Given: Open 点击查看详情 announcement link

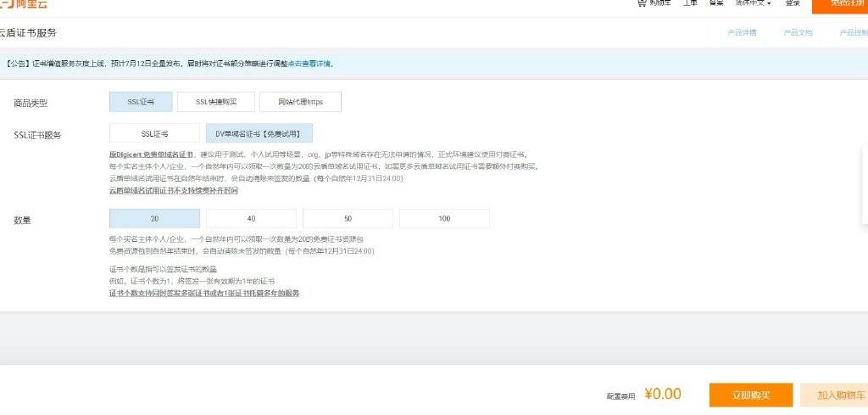Looking at the screenshot, I should [309, 64].
